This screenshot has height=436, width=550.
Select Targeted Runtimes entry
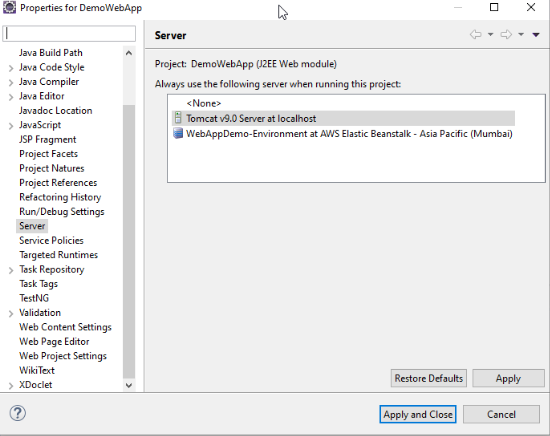[58, 255]
